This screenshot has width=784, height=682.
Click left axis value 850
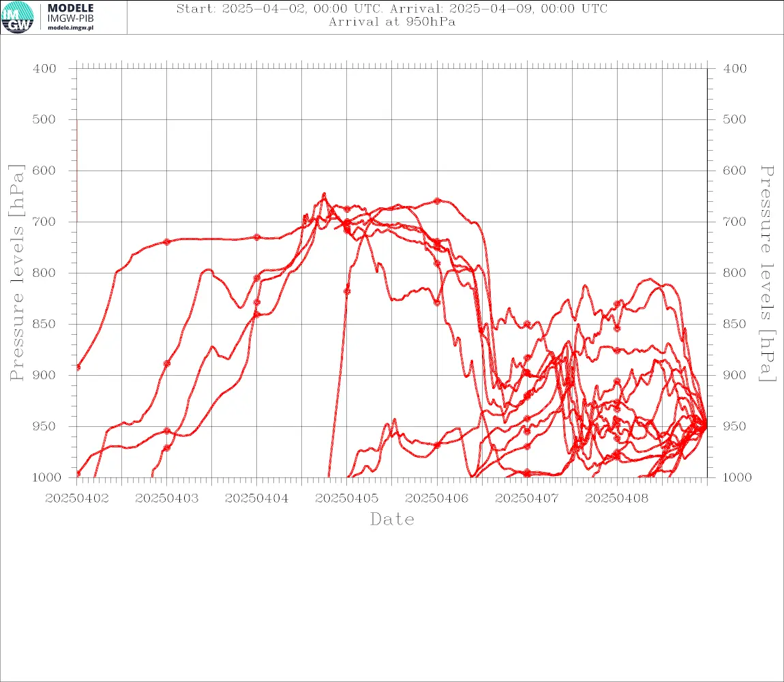[x=44, y=324]
